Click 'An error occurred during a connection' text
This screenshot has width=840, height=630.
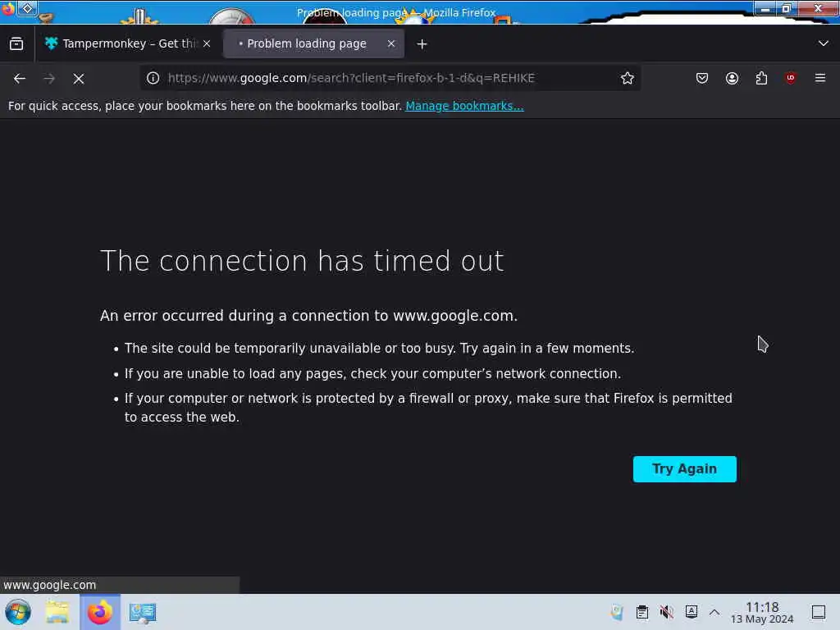coord(308,316)
